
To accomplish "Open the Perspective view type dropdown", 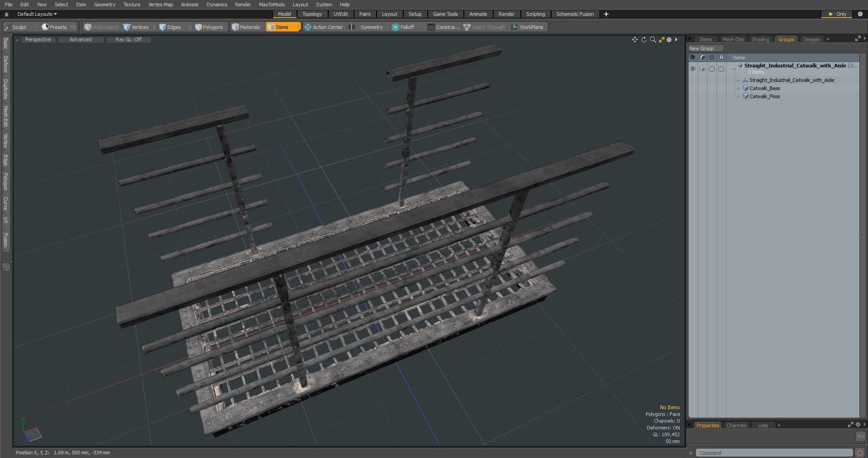I will point(38,40).
